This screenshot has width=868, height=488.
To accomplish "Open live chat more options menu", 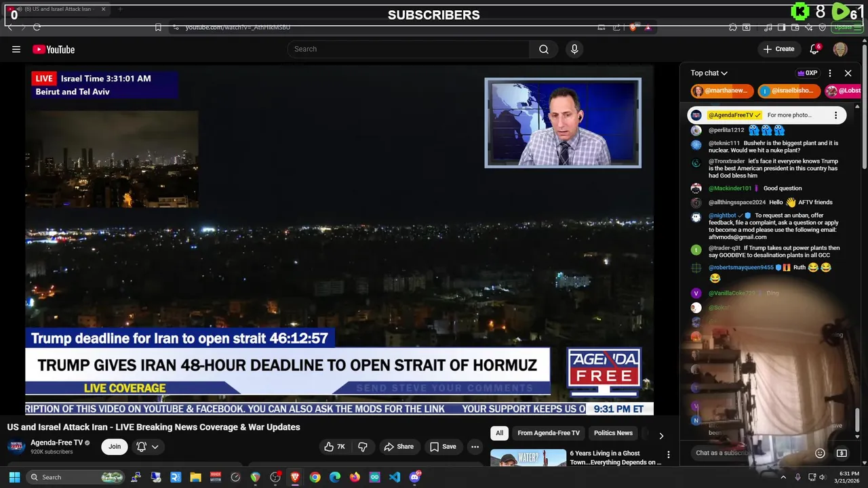I will click(830, 73).
